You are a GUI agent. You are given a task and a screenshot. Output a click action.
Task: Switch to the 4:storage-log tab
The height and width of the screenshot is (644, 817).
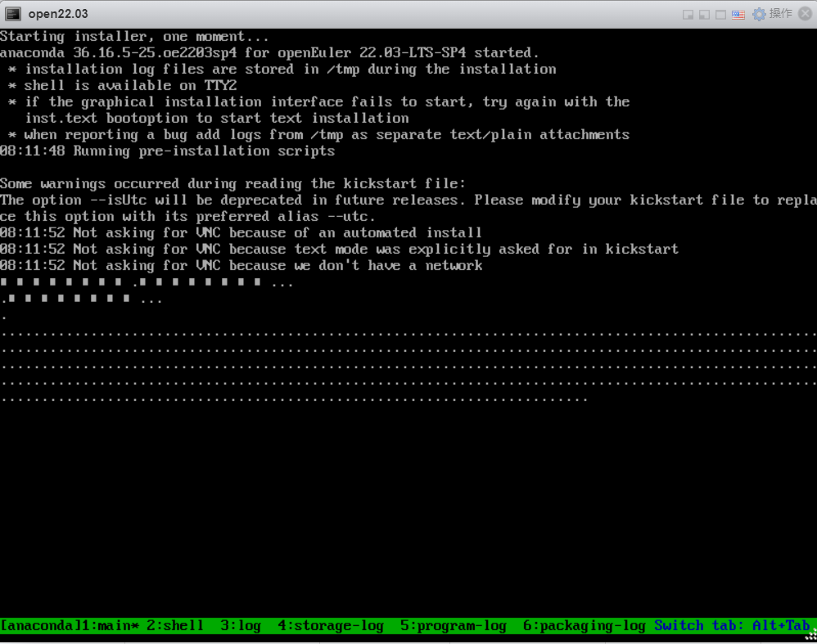pos(331,626)
